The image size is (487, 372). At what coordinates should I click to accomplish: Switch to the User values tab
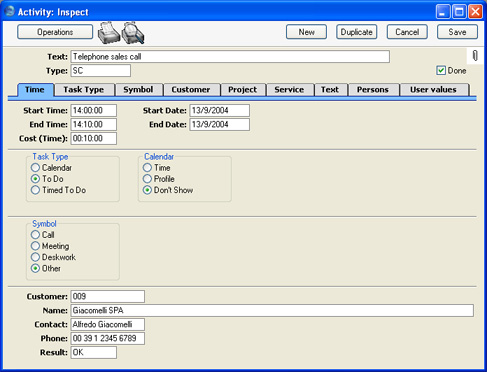pyautogui.click(x=434, y=90)
